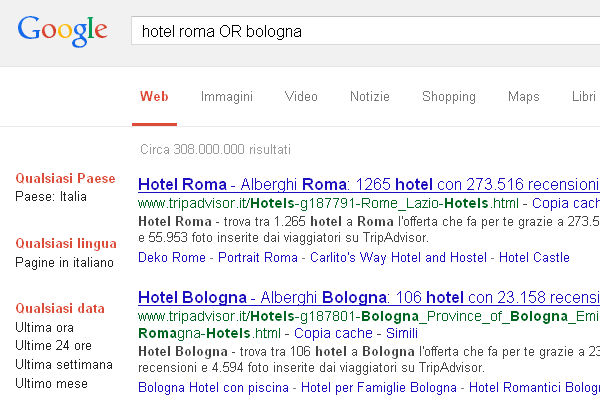Filter results to Ultima ora

[x=44, y=327]
